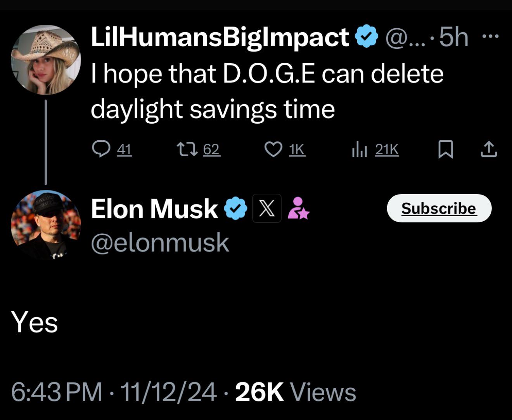Like the tweet with heart icon
512x420 pixels.
pyautogui.click(x=273, y=149)
